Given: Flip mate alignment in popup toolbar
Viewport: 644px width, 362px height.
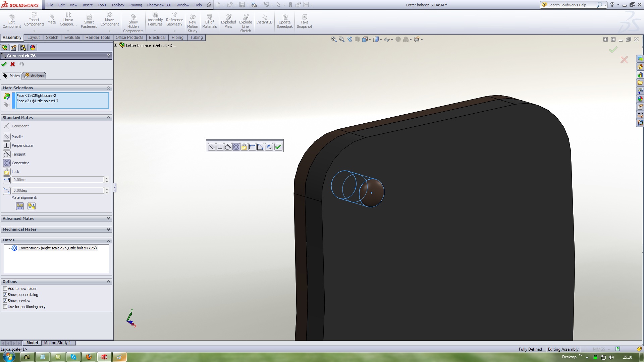Looking at the screenshot, I should coord(269,147).
